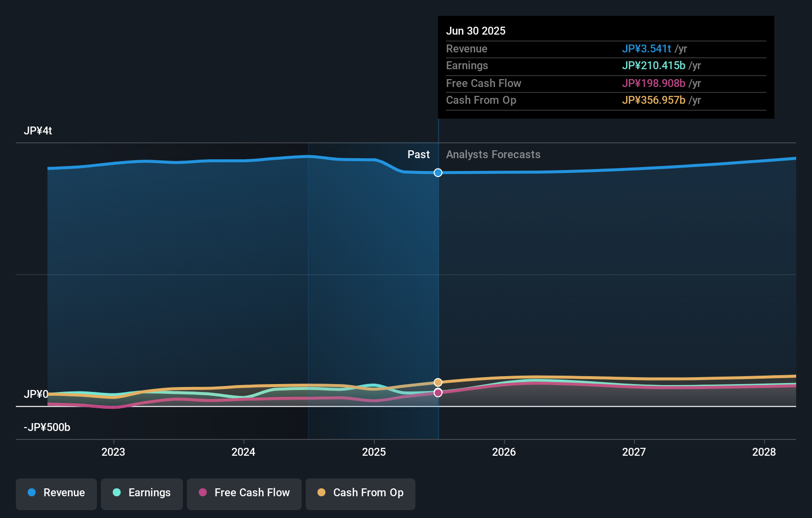The width and height of the screenshot is (812, 518).
Task: Toggle the Revenue series visibility
Action: pyautogui.click(x=56, y=494)
